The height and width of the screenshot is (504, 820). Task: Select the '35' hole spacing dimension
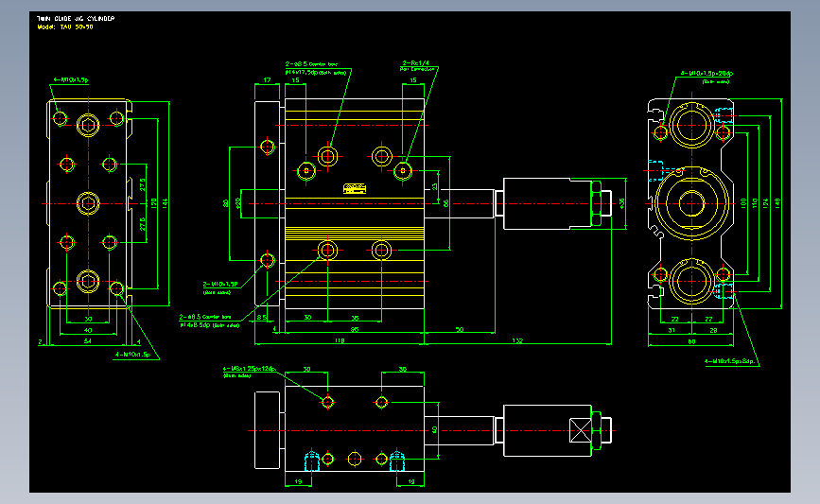(x=355, y=318)
